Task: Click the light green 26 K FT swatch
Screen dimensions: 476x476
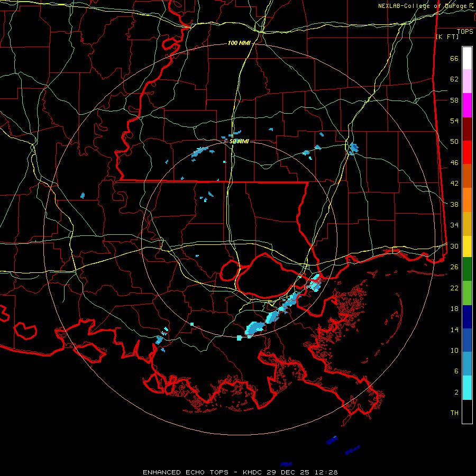Action: coord(467,293)
